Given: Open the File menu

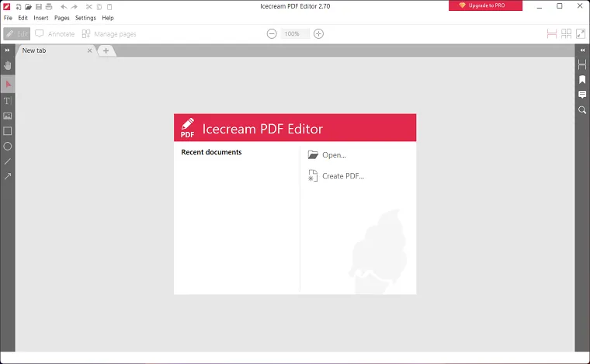Looking at the screenshot, I should (8, 18).
